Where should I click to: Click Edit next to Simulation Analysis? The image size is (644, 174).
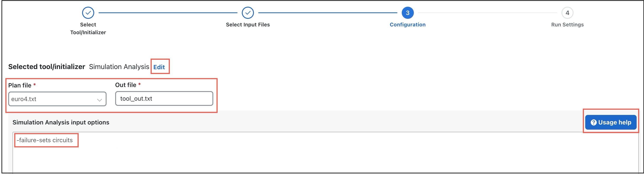(x=159, y=67)
